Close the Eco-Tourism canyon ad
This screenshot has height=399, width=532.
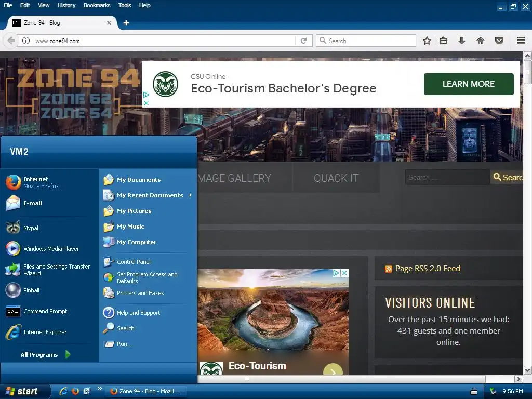point(344,273)
